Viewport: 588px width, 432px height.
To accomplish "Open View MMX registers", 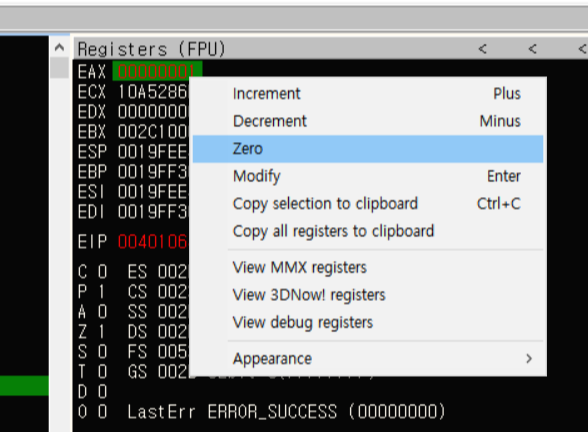I will (x=368, y=267).
